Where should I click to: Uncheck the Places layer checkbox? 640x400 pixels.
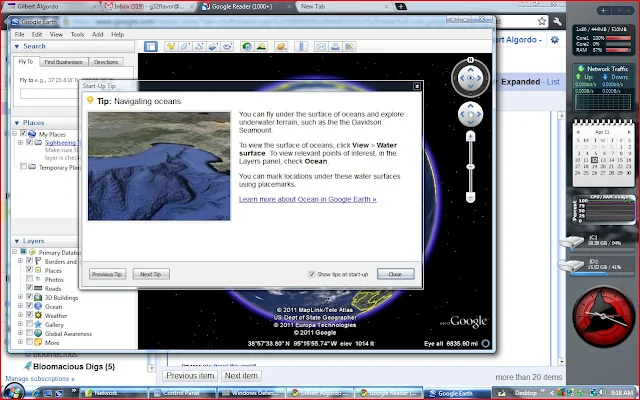tap(29, 269)
